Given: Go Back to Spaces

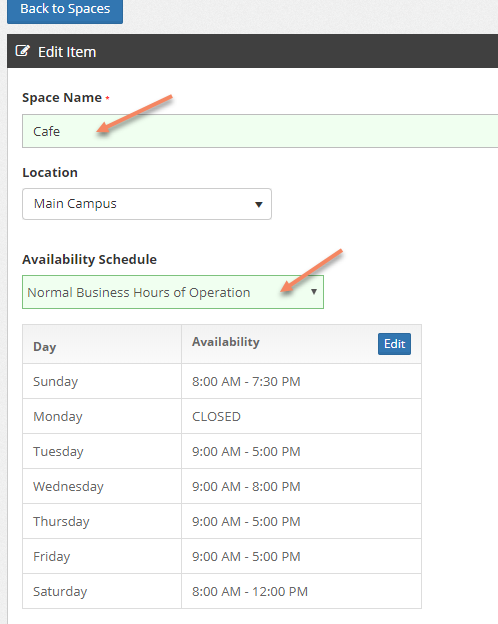Looking at the screenshot, I should pos(65,10).
